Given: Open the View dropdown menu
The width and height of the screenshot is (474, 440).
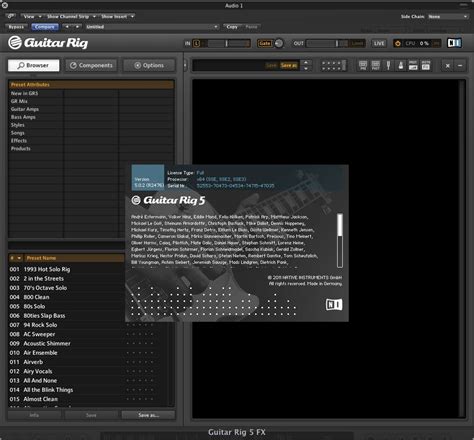Looking at the screenshot, I should pyautogui.click(x=32, y=16).
